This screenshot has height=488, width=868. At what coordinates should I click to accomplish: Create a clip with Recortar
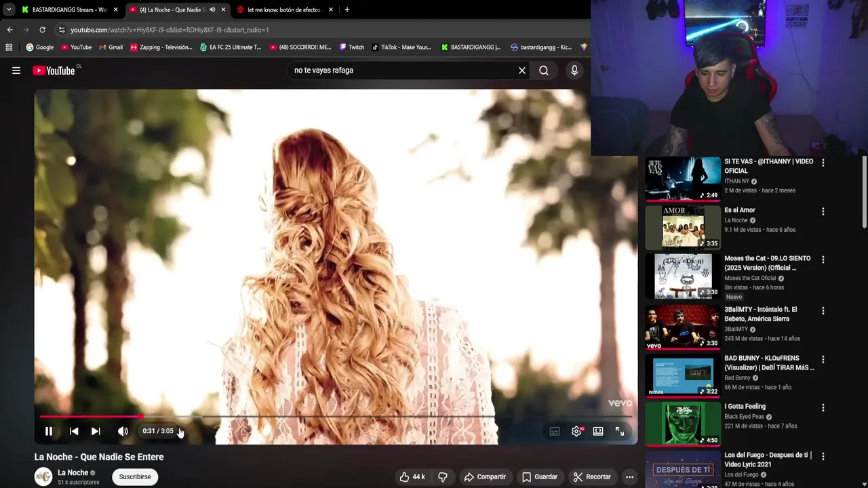click(591, 476)
